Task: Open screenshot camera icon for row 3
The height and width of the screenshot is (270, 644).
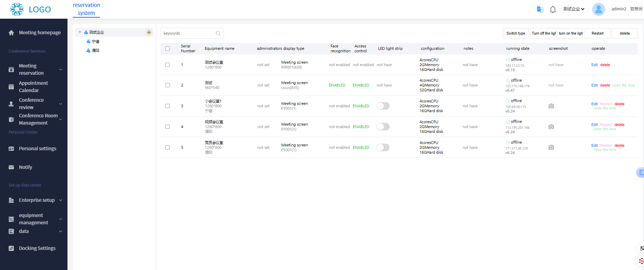Action: (x=551, y=106)
